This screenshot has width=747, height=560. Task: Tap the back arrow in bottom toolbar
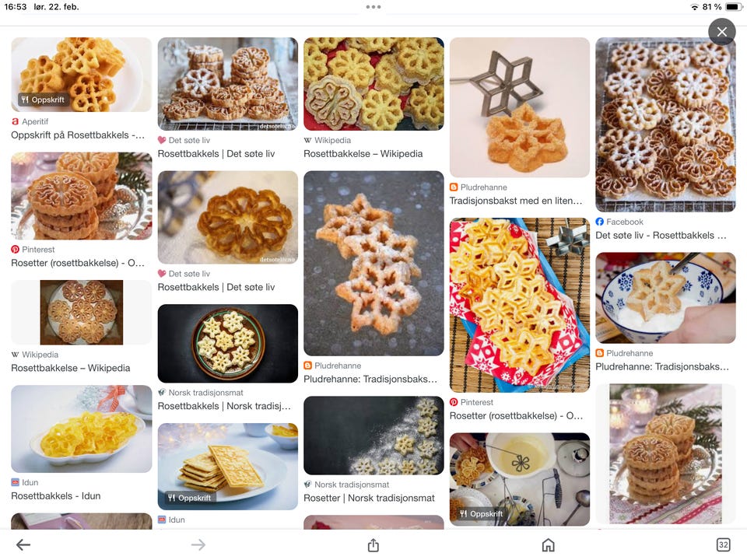coord(23,544)
